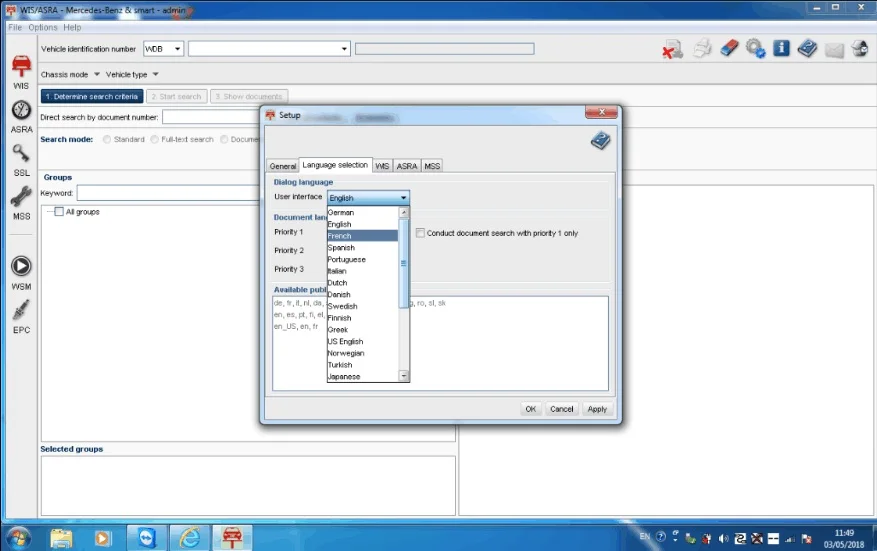Click the eraser icon in toolbar

click(729, 49)
